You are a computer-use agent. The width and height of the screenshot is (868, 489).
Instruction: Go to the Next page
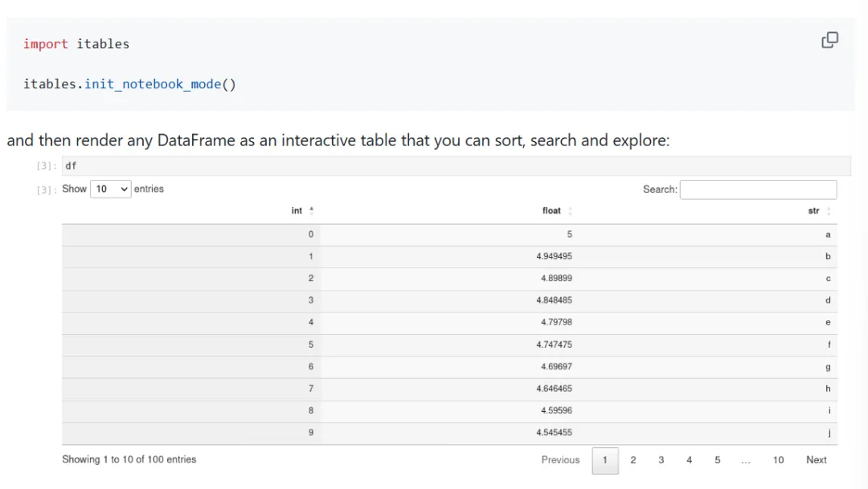pos(817,459)
